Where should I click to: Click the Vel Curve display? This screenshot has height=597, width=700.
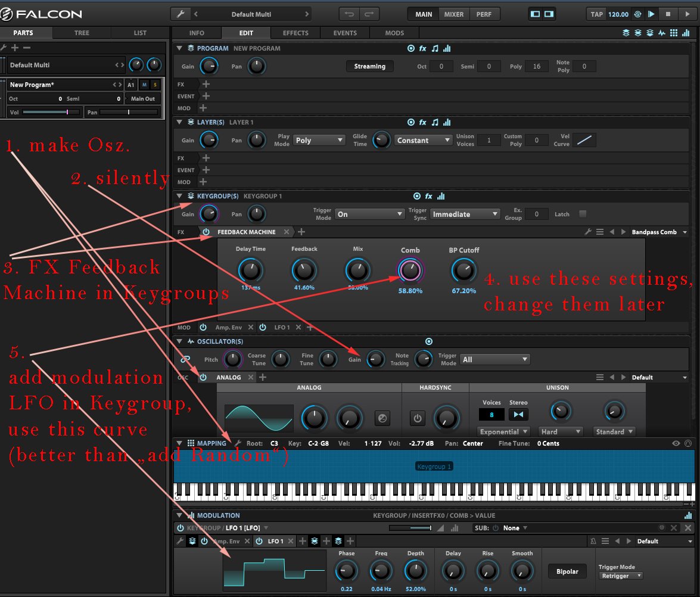pyautogui.click(x=584, y=140)
